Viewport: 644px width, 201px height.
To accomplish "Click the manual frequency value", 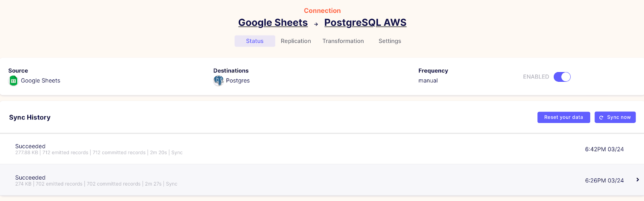I will 428,81.
